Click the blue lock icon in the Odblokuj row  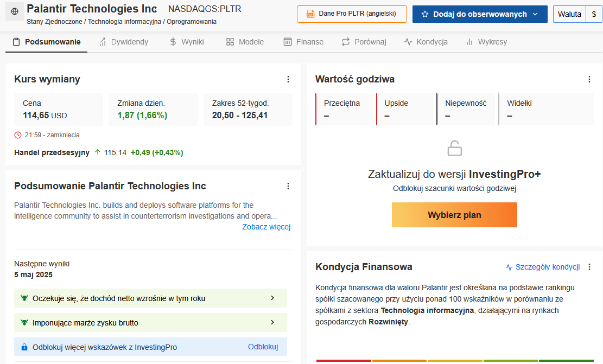pyautogui.click(x=24, y=347)
